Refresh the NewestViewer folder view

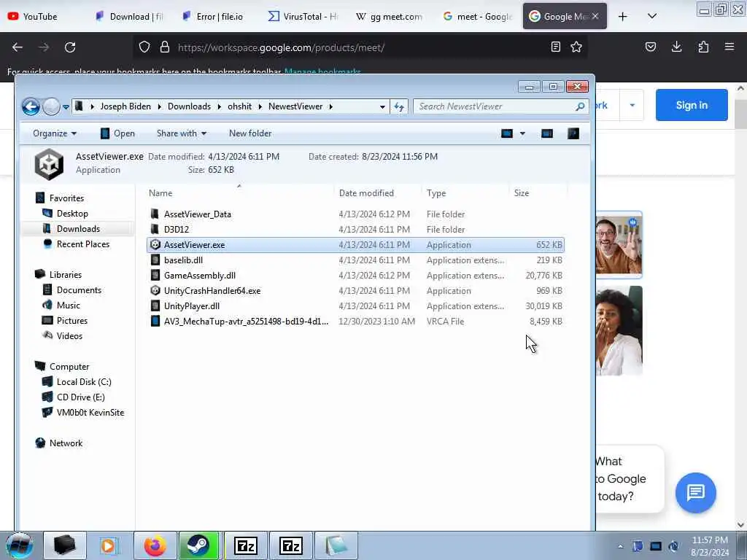coord(399,106)
